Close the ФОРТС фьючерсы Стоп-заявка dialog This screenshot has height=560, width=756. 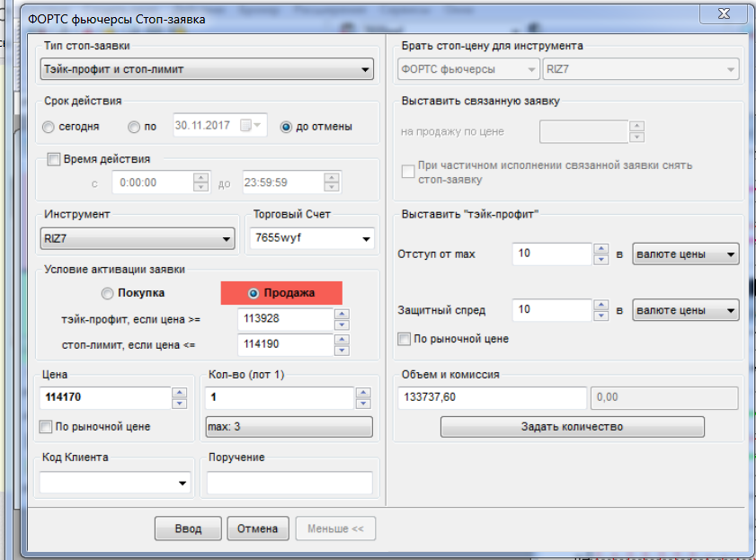(724, 13)
